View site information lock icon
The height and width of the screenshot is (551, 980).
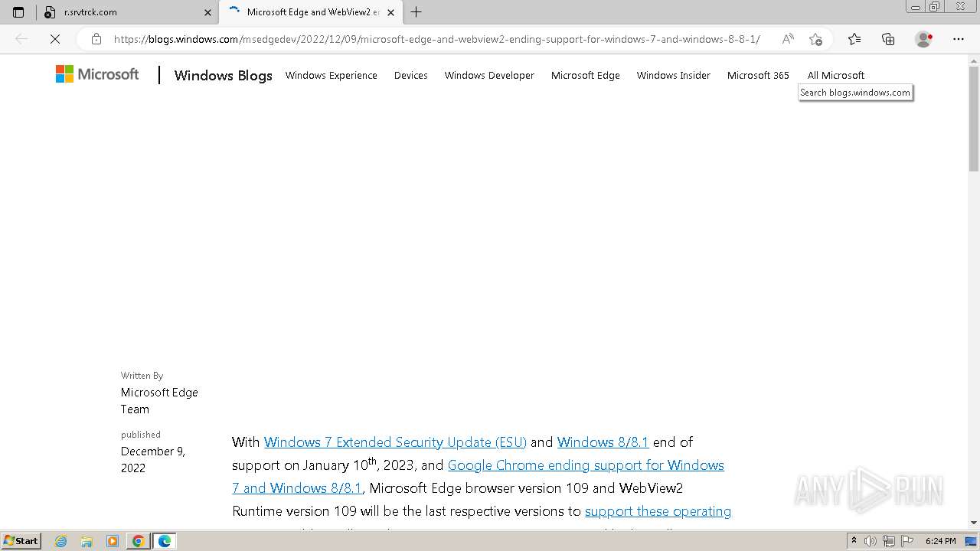[96, 39]
